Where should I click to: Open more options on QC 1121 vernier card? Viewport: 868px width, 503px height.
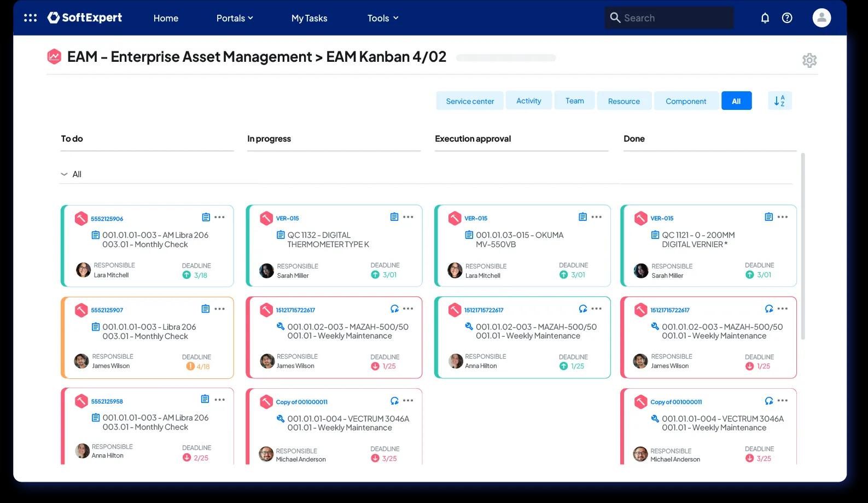coord(783,217)
